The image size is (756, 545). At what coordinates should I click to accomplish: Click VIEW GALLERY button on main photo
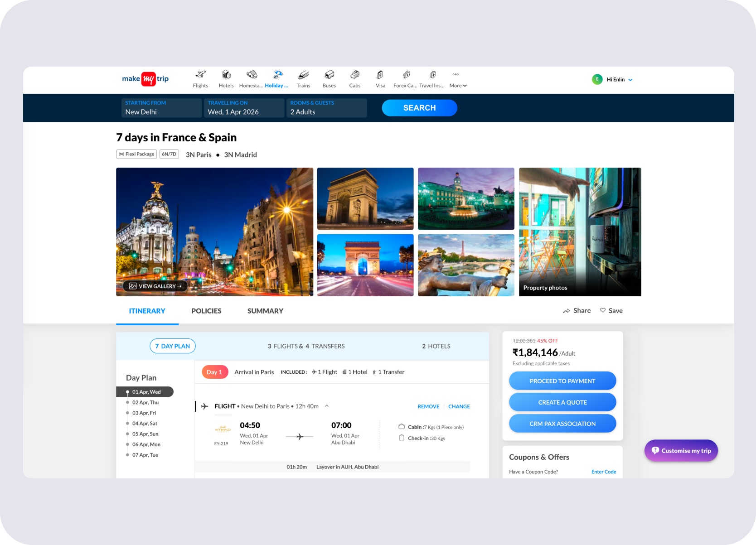tap(155, 286)
